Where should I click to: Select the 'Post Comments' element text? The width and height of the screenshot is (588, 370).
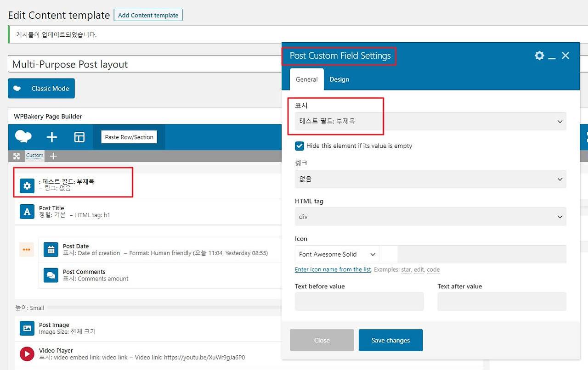coord(84,272)
